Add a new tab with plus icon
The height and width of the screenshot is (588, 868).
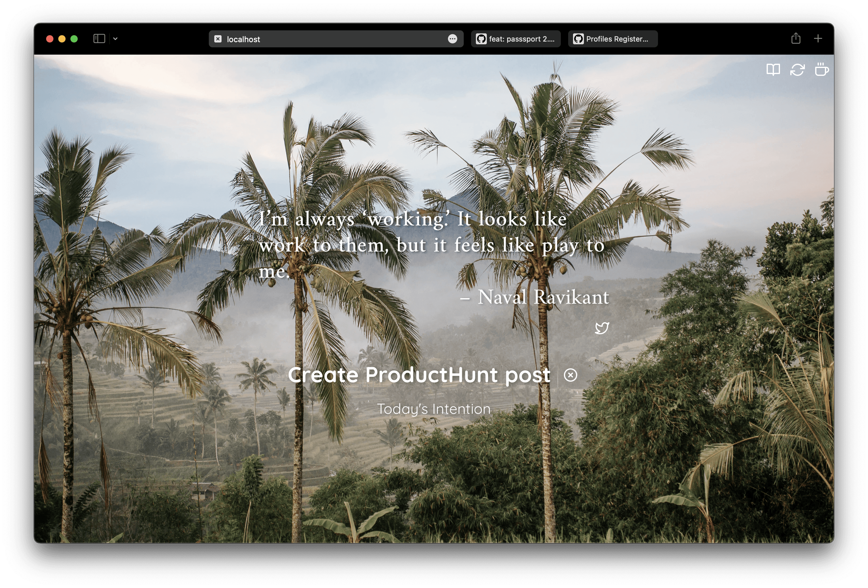(818, 39)
